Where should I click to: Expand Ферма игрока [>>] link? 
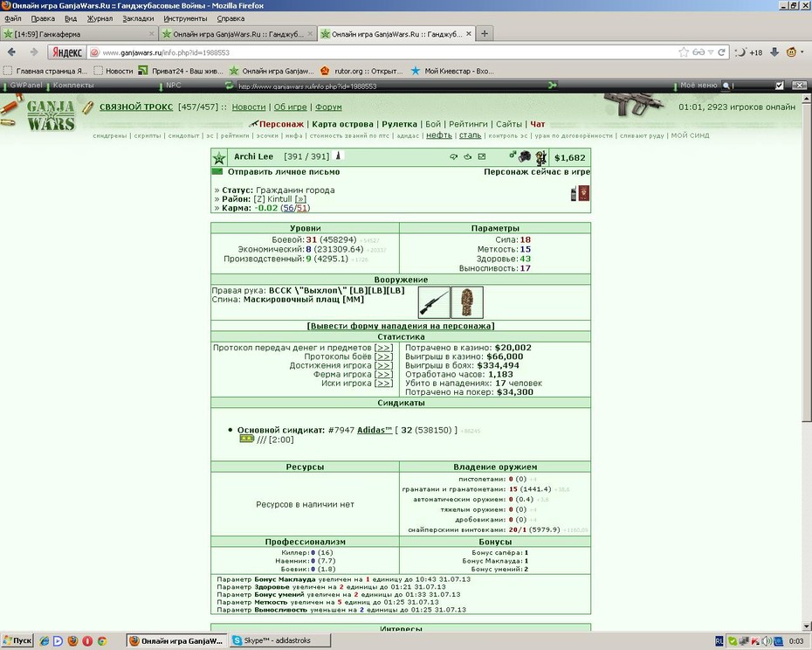383,374
